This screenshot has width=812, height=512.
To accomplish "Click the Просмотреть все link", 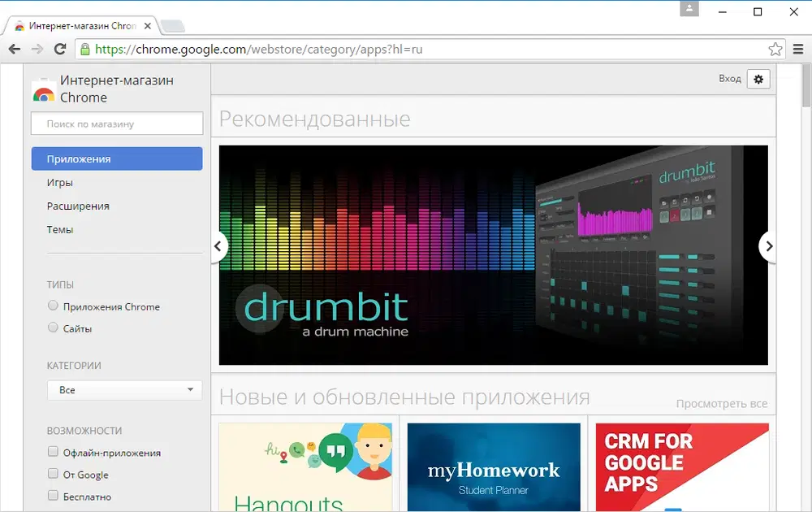I will (721, 404).
